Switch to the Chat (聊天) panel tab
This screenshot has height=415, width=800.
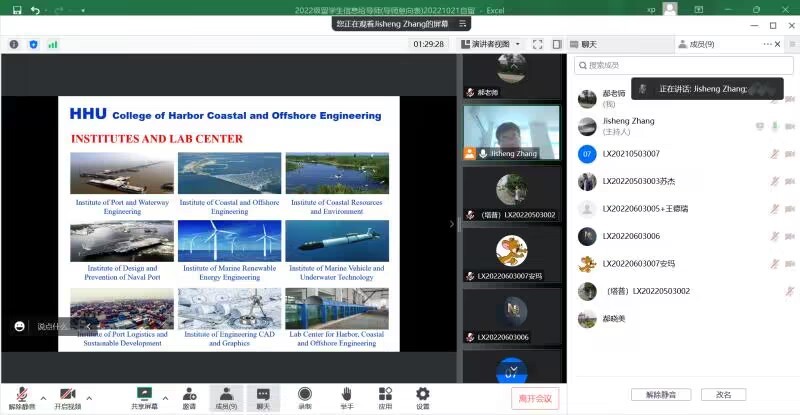pos(592,44)
